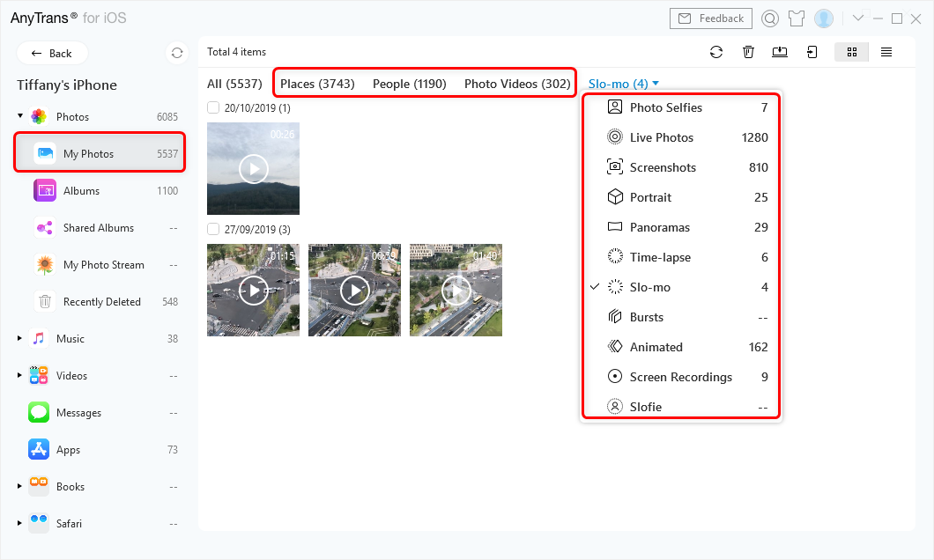Screen dimensions: 934x560
Task: Choose Screenshots in the filter list
Action: pos(663,167)
